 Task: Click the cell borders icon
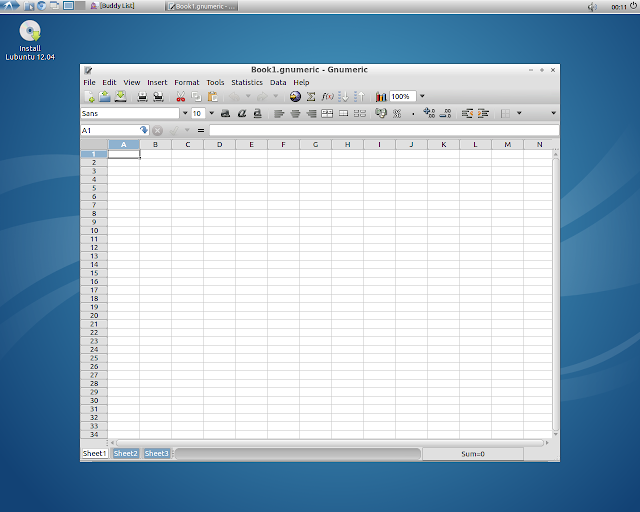point(505,114)
